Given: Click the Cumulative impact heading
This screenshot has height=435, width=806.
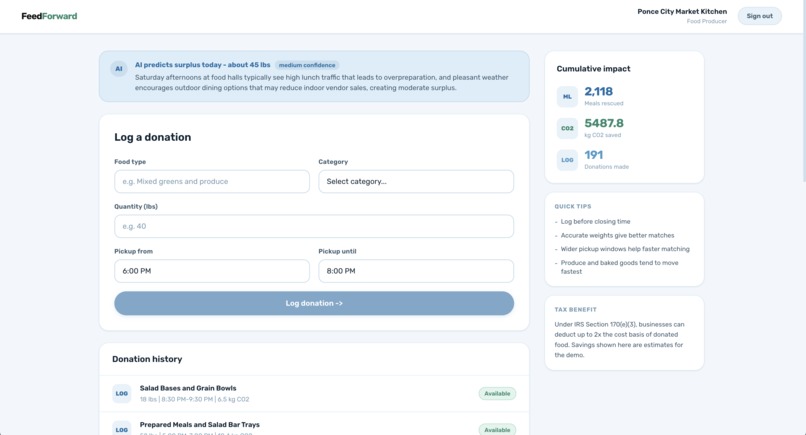Looking at the screenshot, I should [593, 69].
